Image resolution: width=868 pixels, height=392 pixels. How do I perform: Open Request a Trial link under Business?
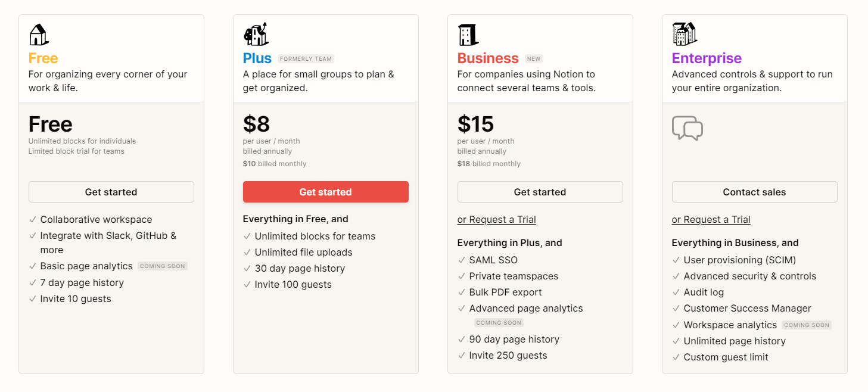pos(497,220)
